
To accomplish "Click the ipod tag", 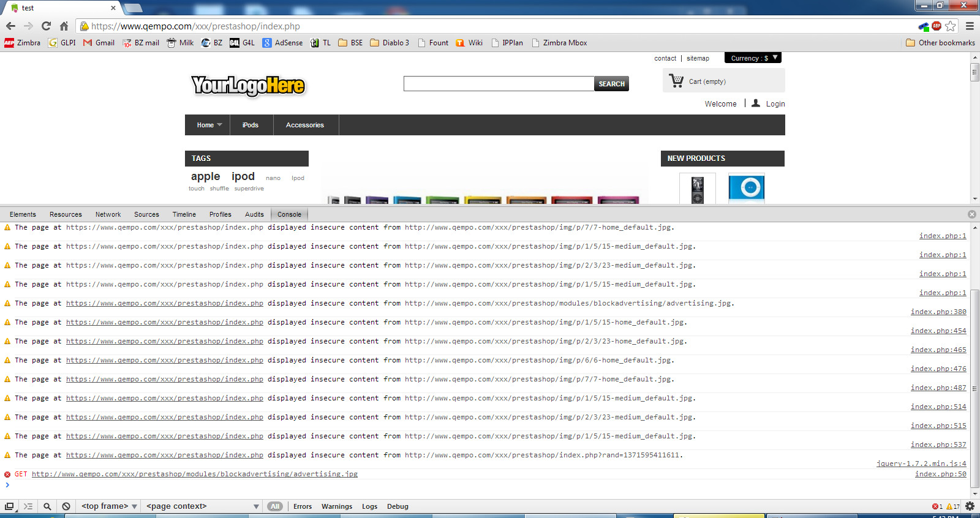I will pyautogui.click(x=243, y=176).
